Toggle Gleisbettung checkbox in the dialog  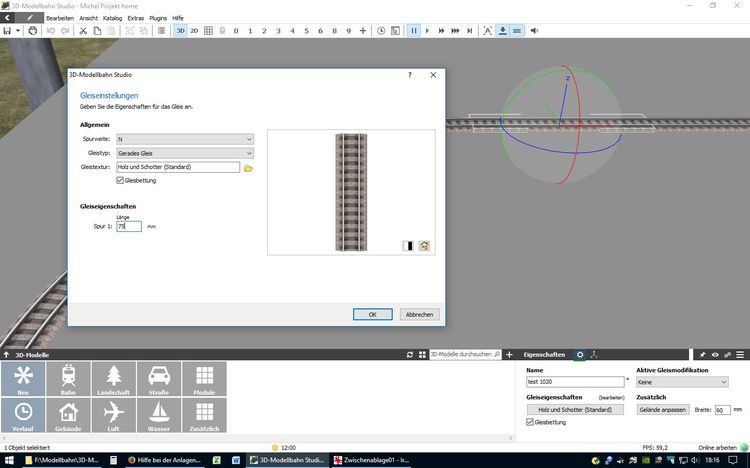coord(121,181)
